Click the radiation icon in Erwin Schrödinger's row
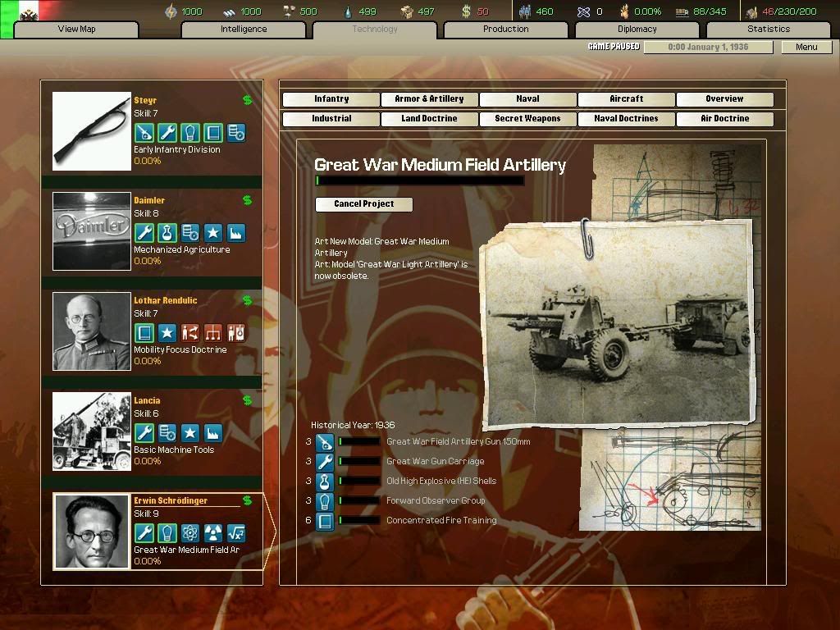The height and width of the screenshot is (630, 840). click(213, 533)
